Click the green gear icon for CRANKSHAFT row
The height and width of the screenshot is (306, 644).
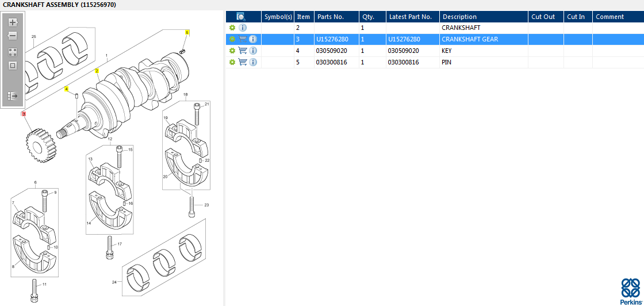232,28
